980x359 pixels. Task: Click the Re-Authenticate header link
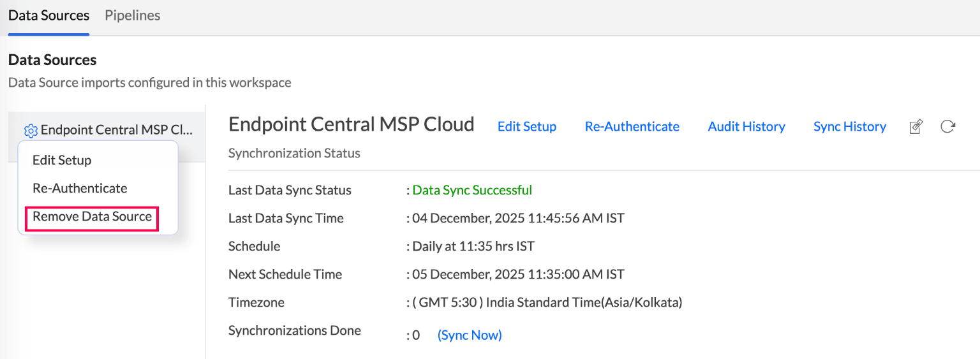click(x=632, y=127)
